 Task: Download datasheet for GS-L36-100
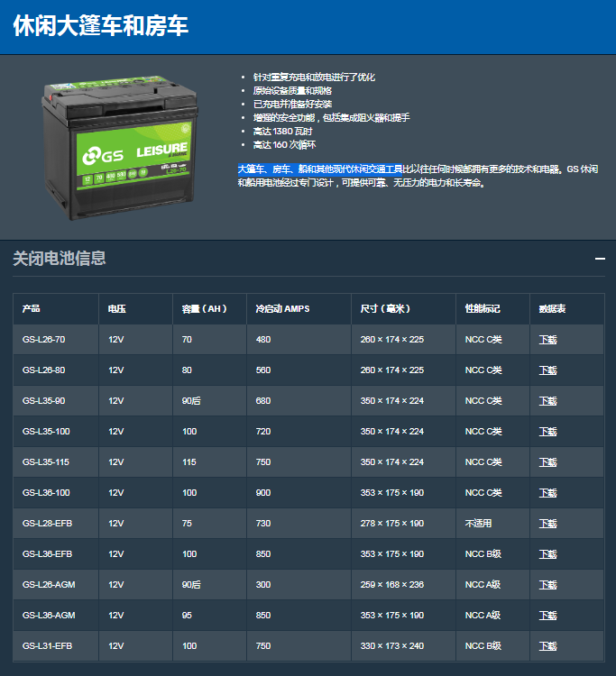547,493
